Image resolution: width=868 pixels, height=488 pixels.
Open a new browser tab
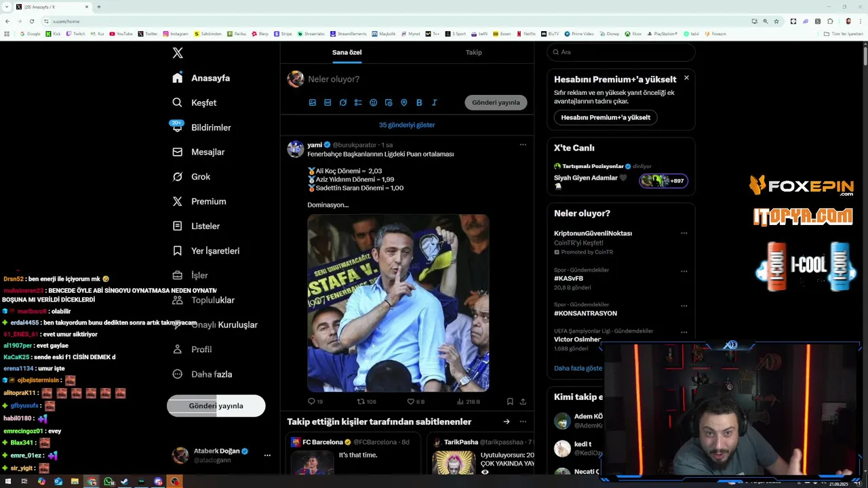pyautogui.click(x=98, y=7)
